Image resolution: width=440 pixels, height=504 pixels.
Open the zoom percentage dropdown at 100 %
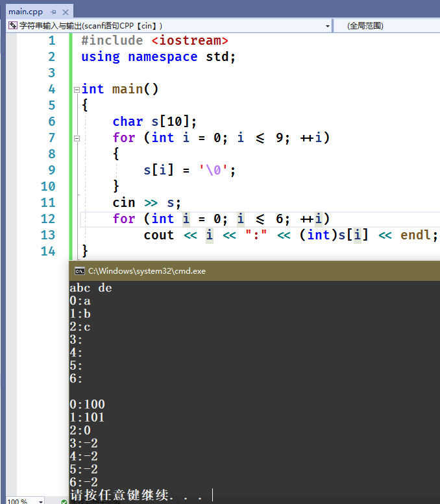point(41,501)
